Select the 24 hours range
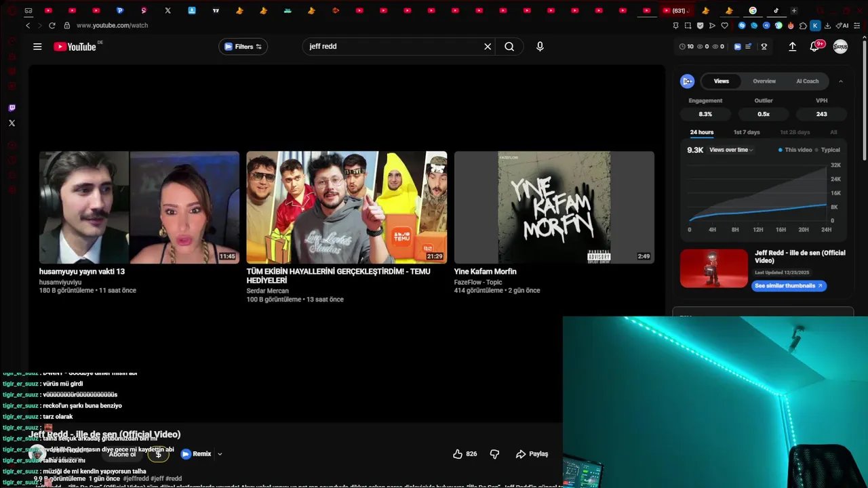Viewport: 868px width, 488px height. pyautogui.click(x=701, y=132)
